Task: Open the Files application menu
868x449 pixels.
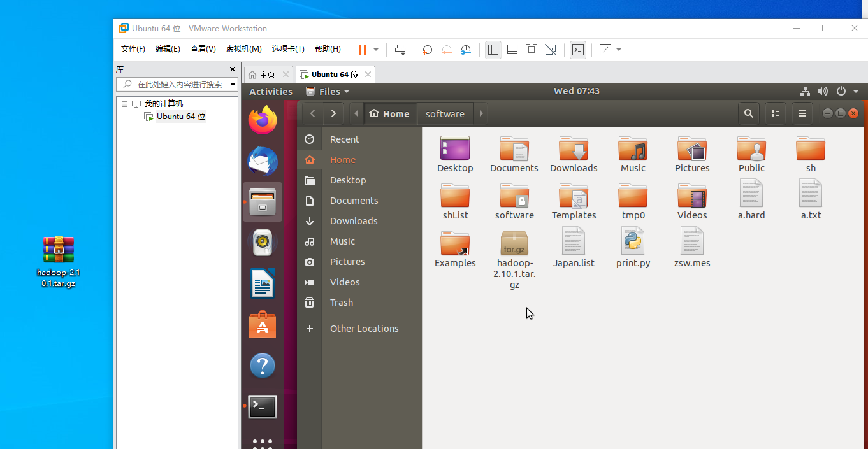Action: coord(327,92)
